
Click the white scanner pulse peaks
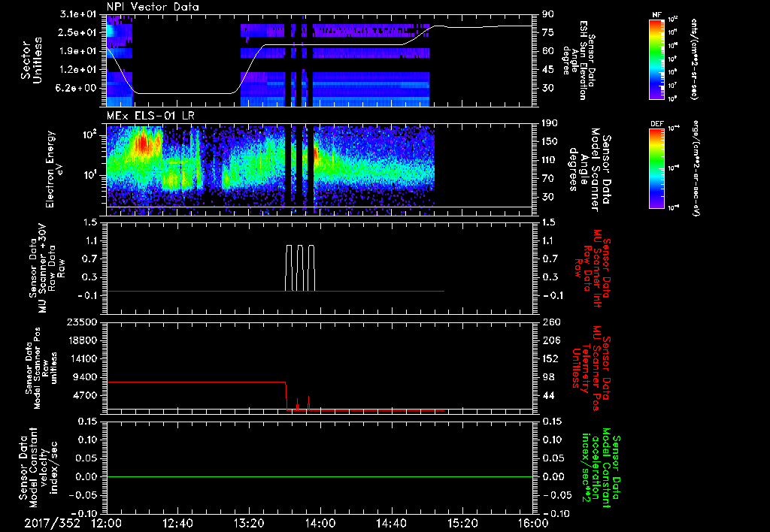pyautogui.click(x=300, y=268)
